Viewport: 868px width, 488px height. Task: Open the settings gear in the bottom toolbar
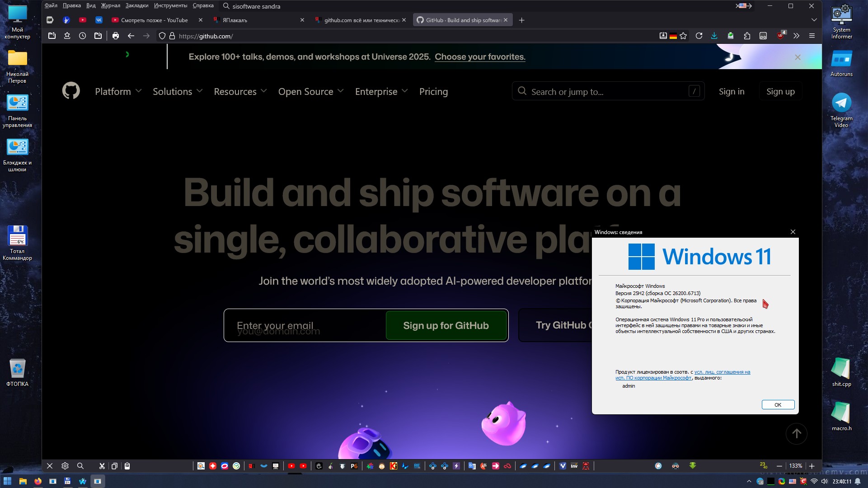(x=65, y=466)
